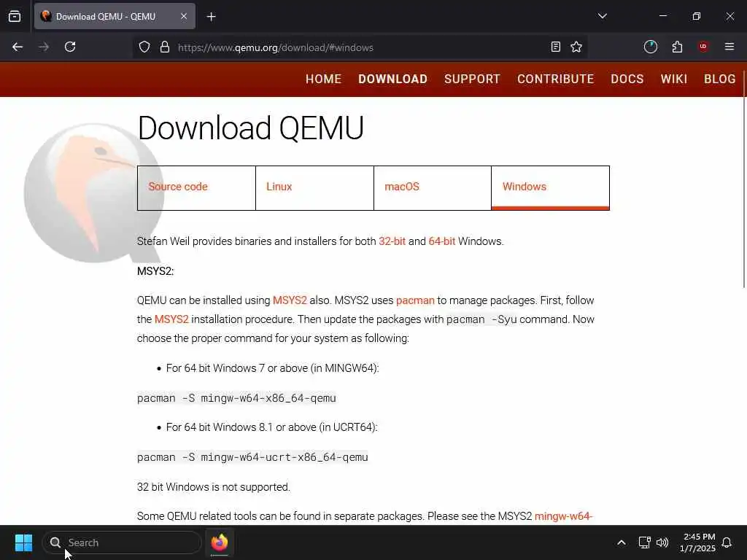Open the volume control in tray
The image size is (747, 560).
[662, 542]
